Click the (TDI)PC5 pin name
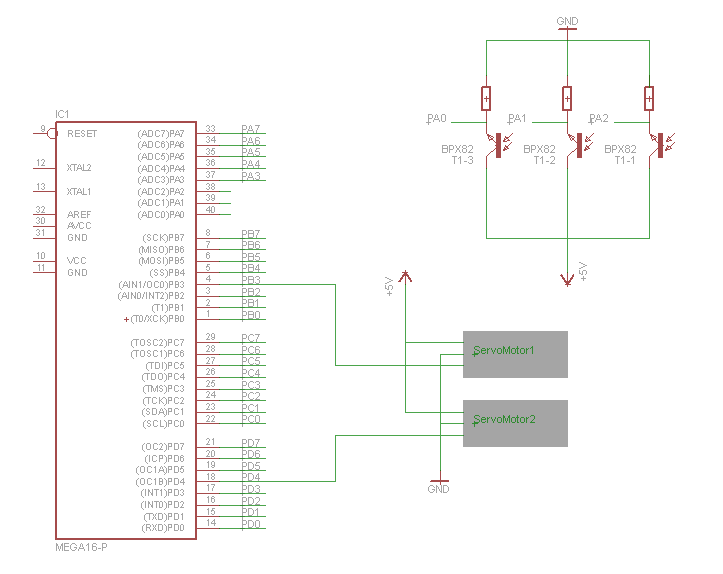Image resolution: width=723 pixels, height=574 pixels. [165, 366]
